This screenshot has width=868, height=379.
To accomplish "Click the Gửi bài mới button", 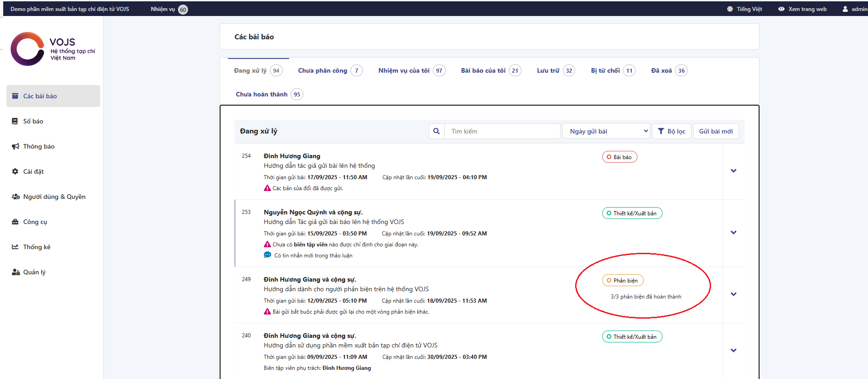I will click(716, 131).
